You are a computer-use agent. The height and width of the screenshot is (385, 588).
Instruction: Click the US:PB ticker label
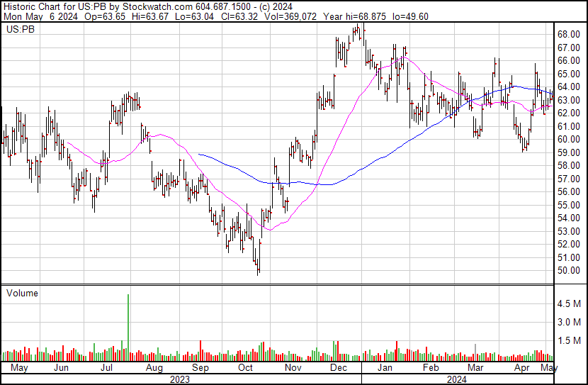tap(21, 29)
